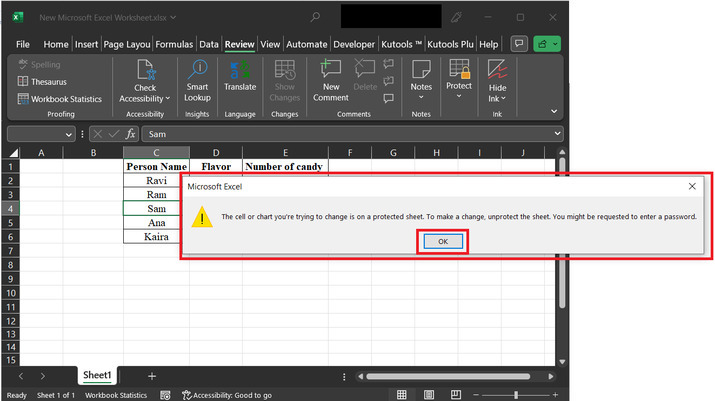Click the Page Break Preview view button

(455, 395)
